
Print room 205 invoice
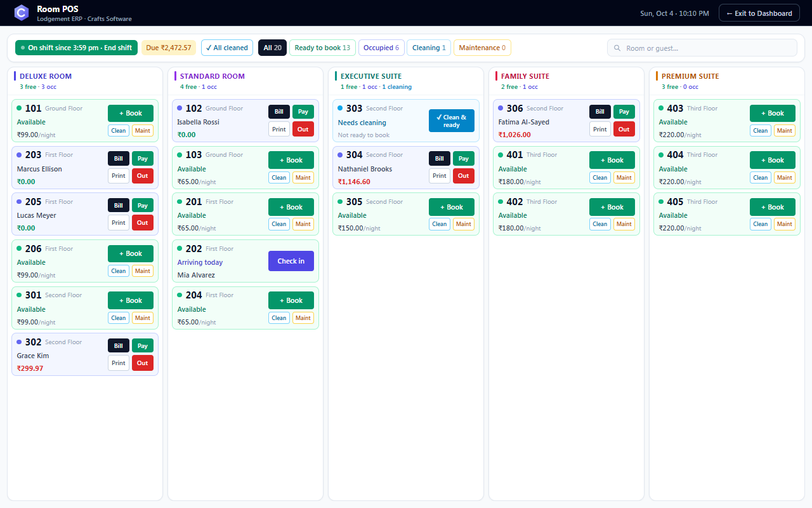click(119, 223)
